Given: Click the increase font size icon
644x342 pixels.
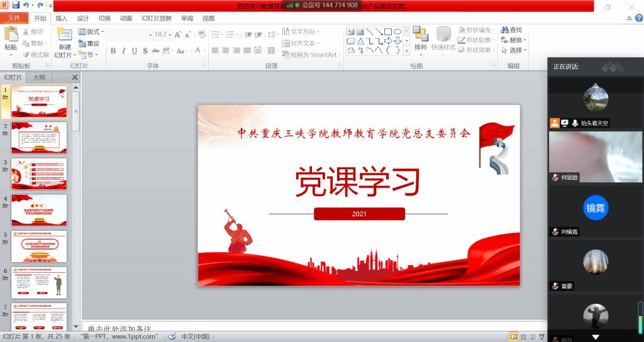Looking at the screenshot, I should 177,35.
